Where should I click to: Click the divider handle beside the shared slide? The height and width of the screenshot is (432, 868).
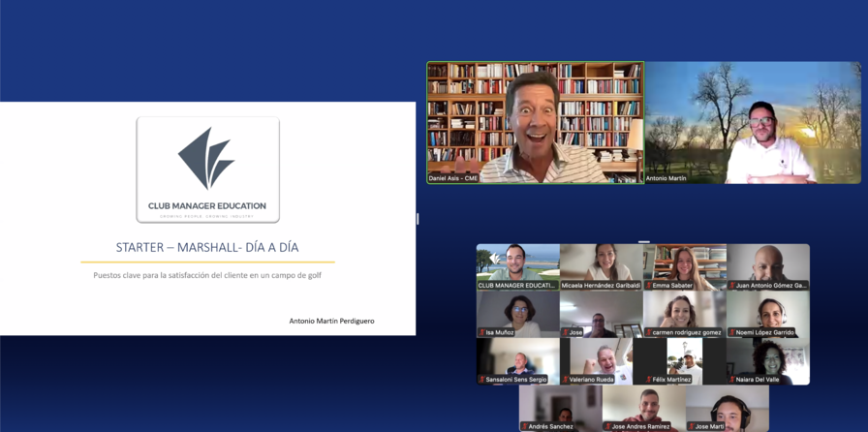point(418,219)
